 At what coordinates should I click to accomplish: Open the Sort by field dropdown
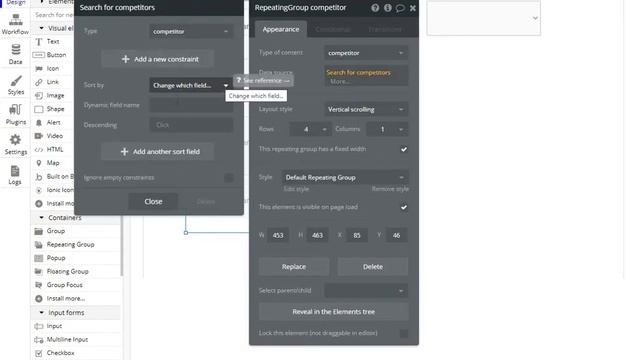[x=191, y=85]
